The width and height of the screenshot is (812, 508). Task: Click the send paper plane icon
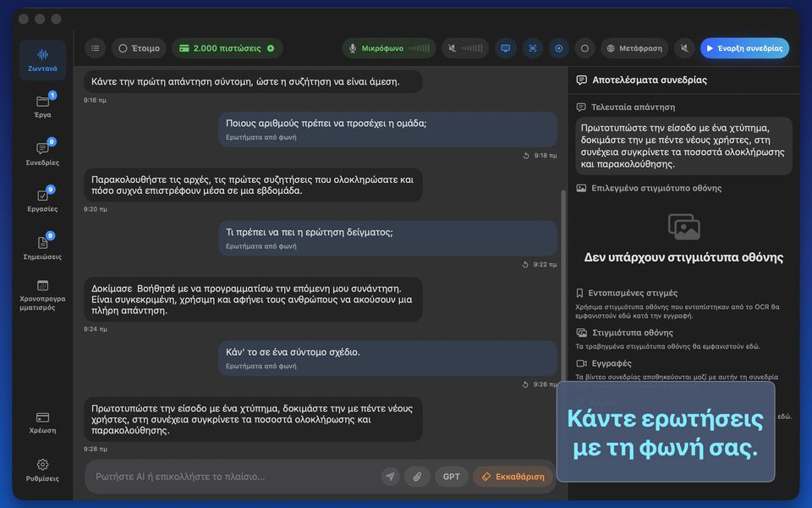(391, 477)
